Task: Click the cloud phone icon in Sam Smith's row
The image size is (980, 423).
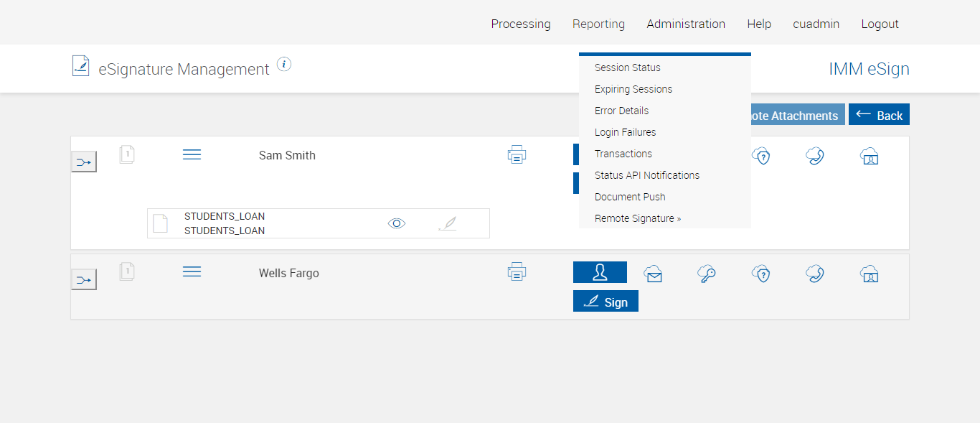Action: (x=814, y=156)
